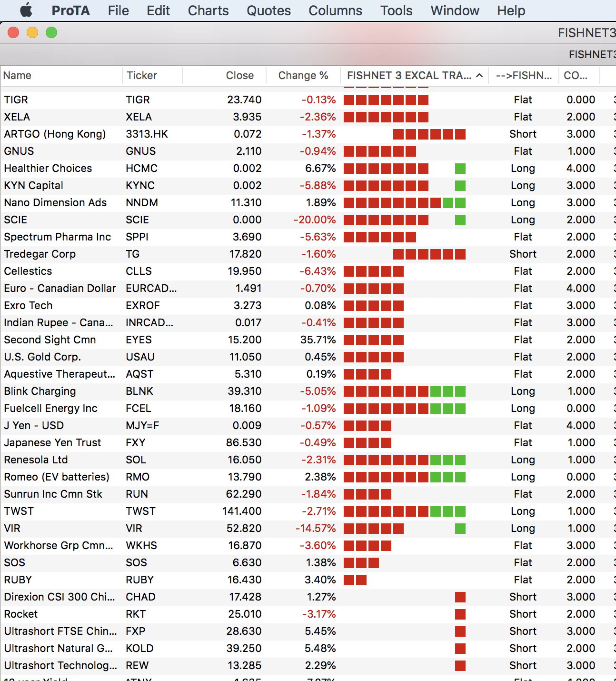Click the 6.67% change value

[320, 169]
